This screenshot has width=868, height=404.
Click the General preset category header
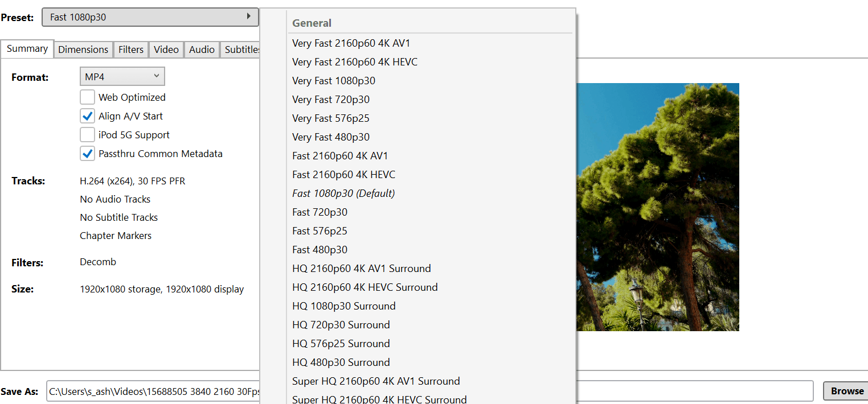[312, 23]
